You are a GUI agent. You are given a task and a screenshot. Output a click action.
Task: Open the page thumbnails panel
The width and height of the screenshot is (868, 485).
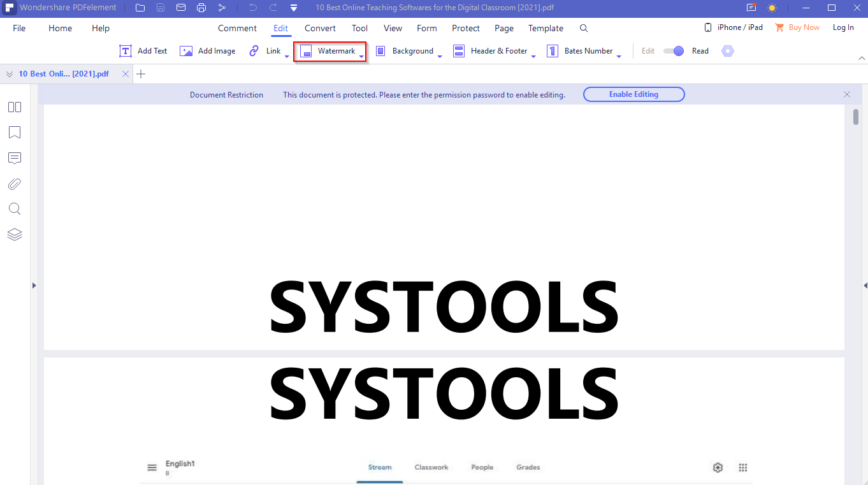tap(15, 107)
